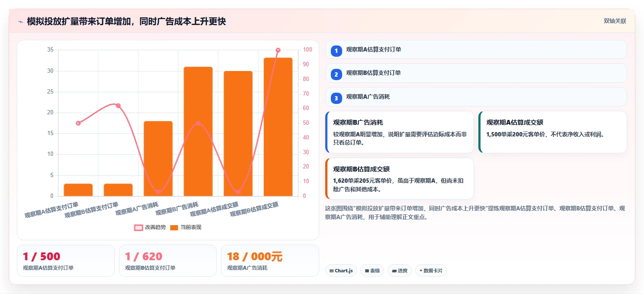Click trend line point on 观察期A广告消耗 bar

158,192
